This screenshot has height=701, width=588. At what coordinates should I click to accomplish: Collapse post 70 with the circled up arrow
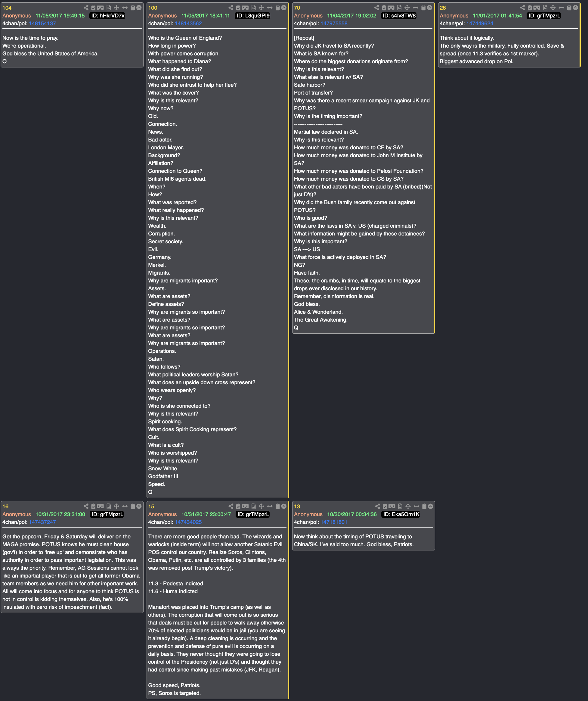click(x=430, y=8)
